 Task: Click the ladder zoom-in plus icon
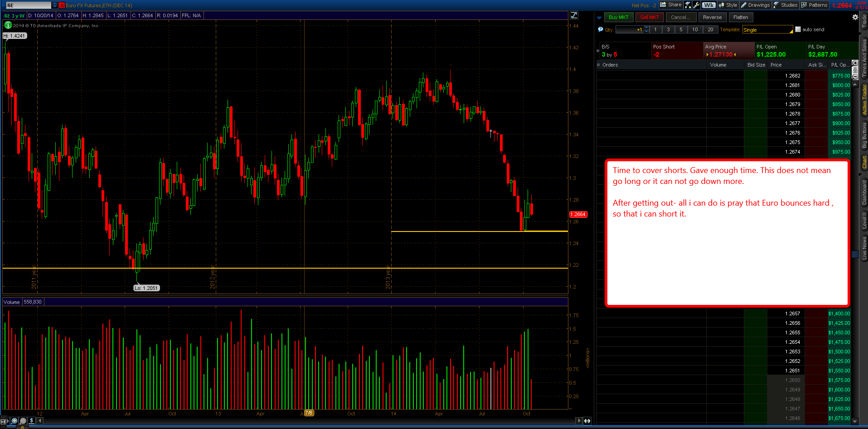coord(855,63)
